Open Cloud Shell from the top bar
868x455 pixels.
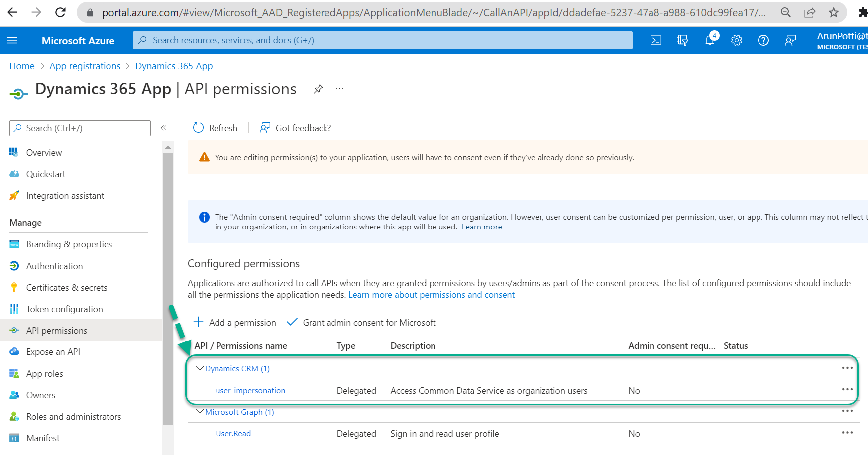[656, 40]
